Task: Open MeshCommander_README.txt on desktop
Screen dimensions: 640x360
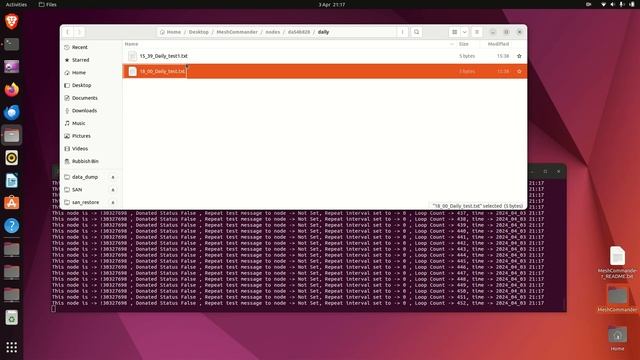Action: pos(617,262)
